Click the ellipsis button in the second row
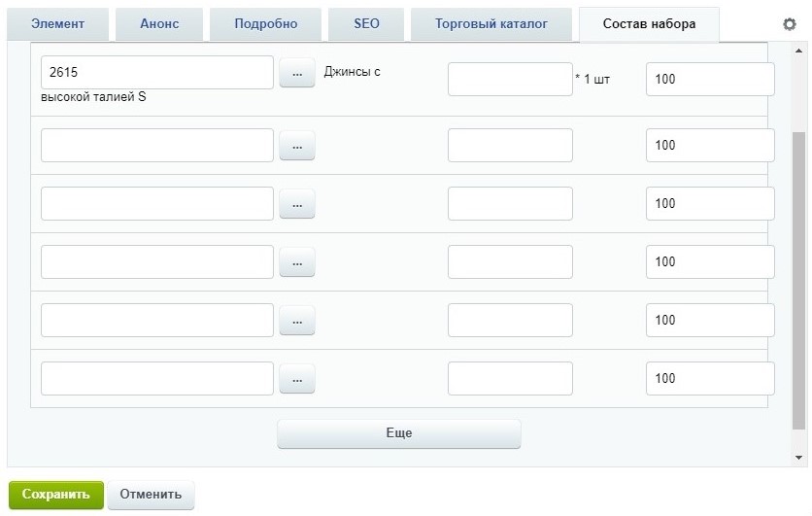The image size is (812, 516). (297, 146)
